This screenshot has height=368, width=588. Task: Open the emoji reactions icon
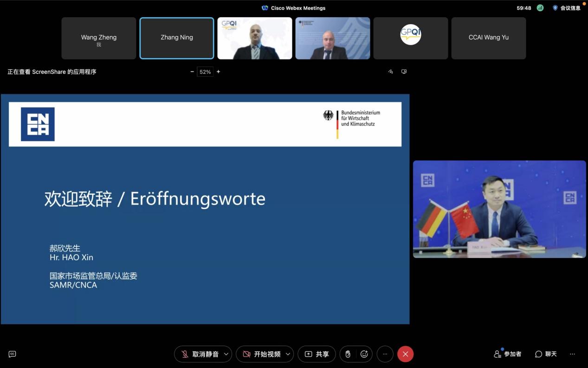364,354
